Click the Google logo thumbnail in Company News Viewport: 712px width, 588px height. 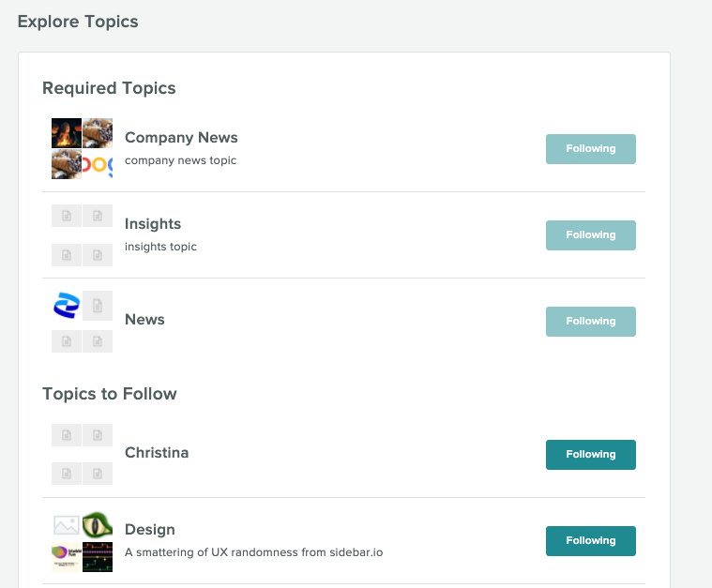(x=98, y=164)
